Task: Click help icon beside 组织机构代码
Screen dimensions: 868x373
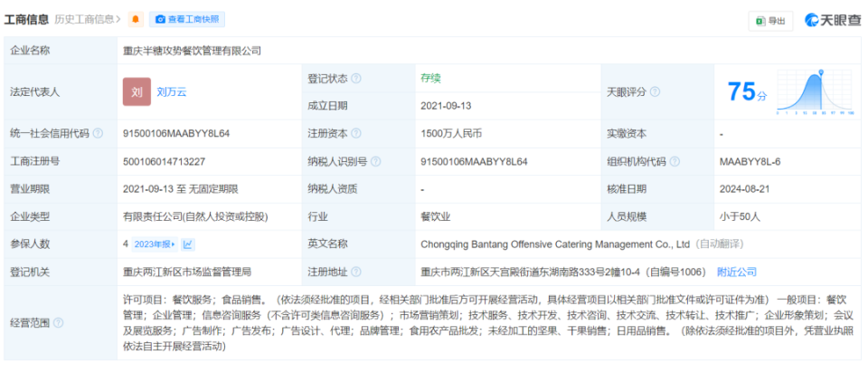Action: [675, 161]
